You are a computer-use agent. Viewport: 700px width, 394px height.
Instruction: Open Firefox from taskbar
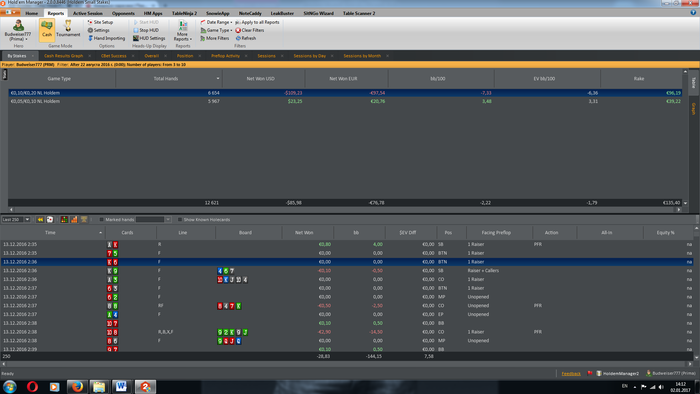tap(77, 386)
